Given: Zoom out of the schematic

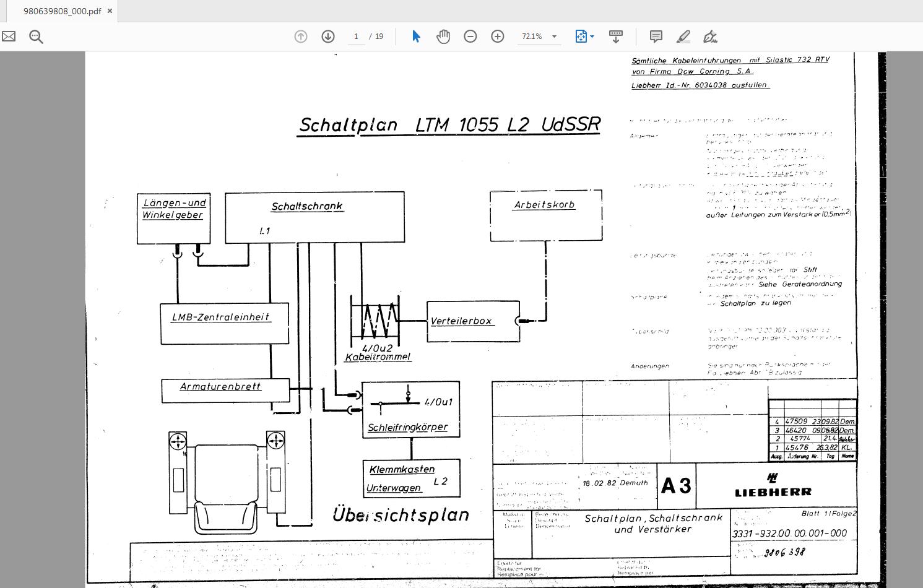Looking at the screenshot, I should (x=470, y=37).
